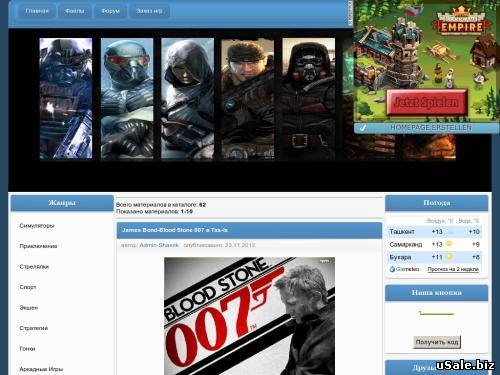Open the Заказ игр menu item
This screenshot has height=375, width=500.
pos(149,11)
